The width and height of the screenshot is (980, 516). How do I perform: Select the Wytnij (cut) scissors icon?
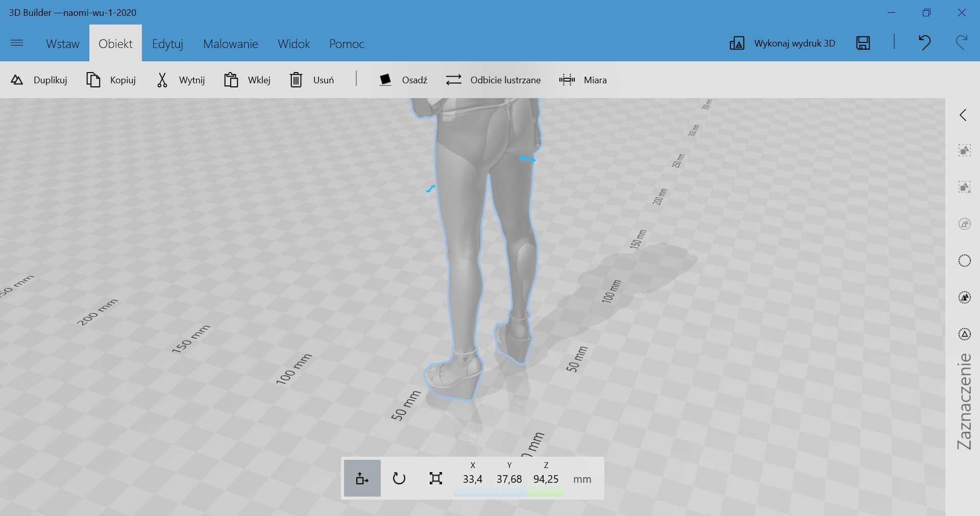(162, 80)
